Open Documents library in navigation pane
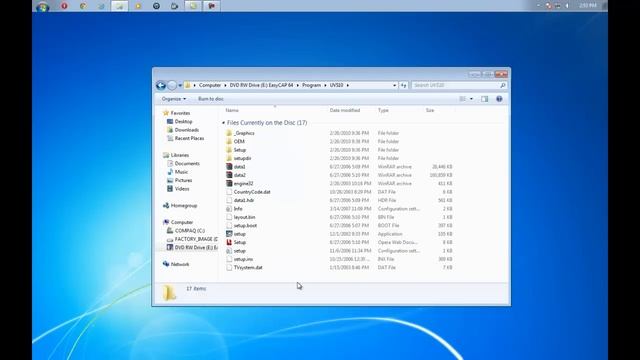Screen dimensions: 640x360 click(x=187, y=164)
